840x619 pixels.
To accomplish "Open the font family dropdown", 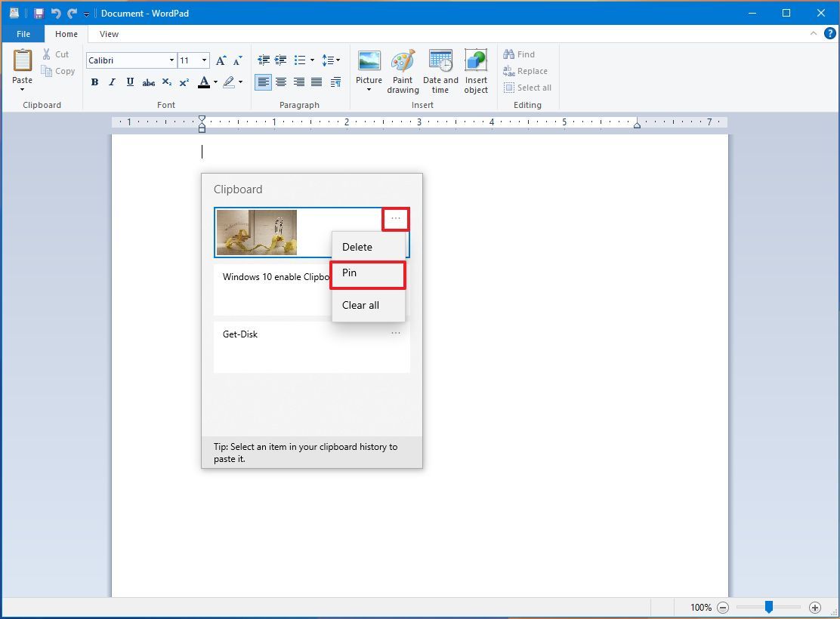I will coord(172,60).
